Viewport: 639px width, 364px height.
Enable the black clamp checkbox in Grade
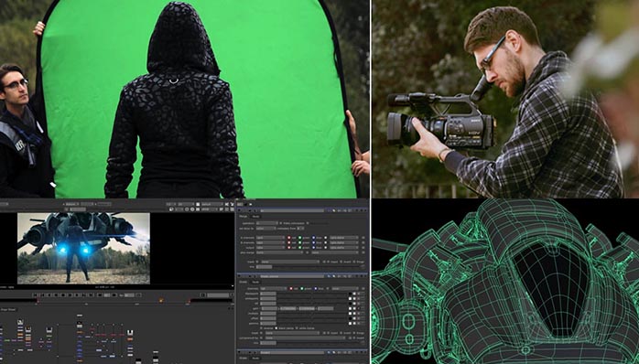[276, 328]
